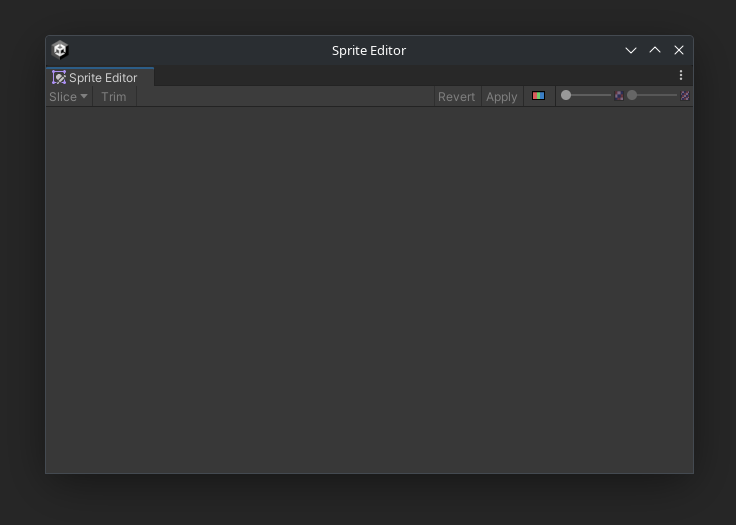Click the checkerboard icon after the zoom slider
Viewport: 736px width, 525px height.
619,96
